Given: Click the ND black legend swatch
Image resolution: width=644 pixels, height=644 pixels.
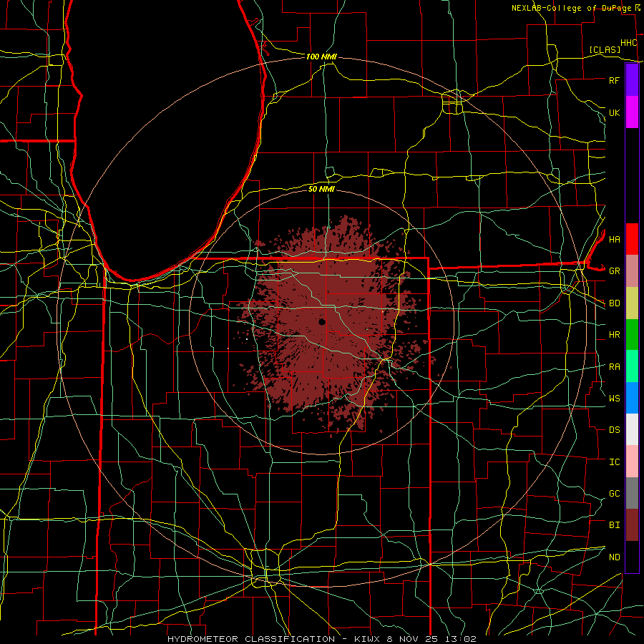Looking at the screenshot, I should coord(632,557).
